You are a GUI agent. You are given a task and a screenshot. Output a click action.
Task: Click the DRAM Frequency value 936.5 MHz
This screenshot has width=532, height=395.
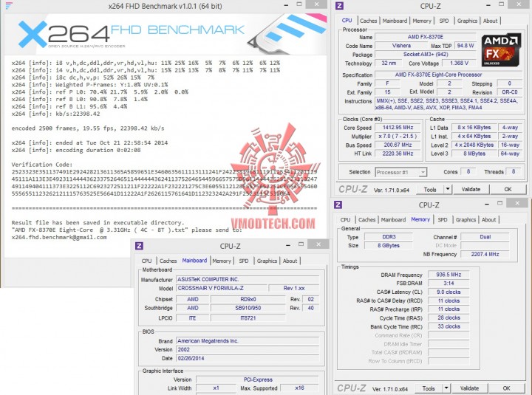[449, 275]
